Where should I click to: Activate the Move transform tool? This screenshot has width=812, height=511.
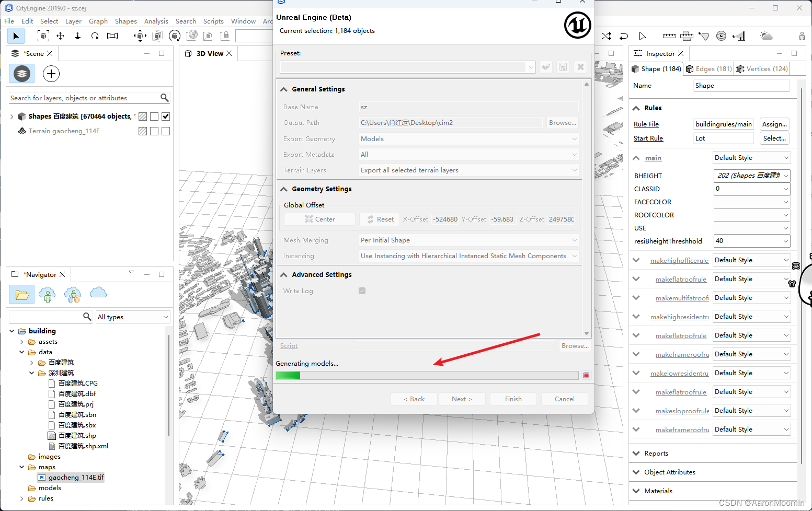point(60,36)
